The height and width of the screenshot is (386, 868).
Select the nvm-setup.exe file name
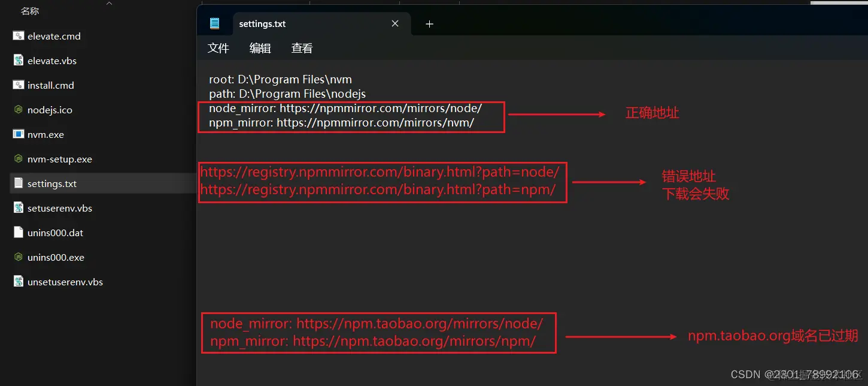60,159
